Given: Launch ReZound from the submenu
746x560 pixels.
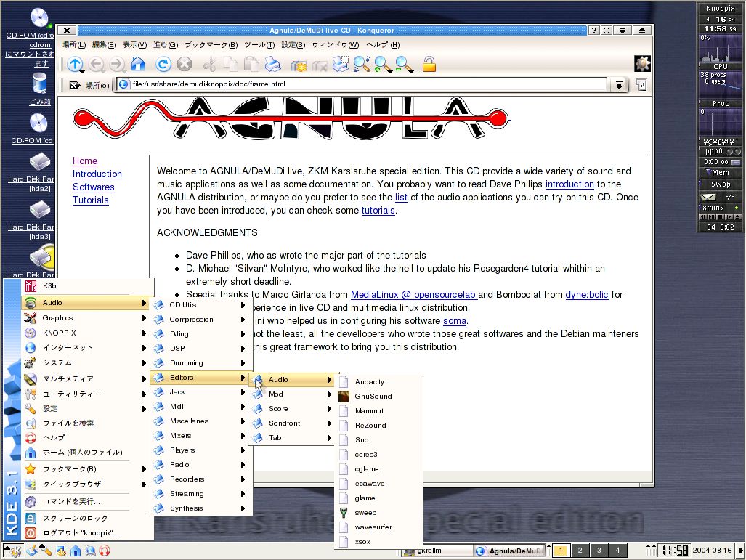Looking at the screenshot, I should 378,426.
